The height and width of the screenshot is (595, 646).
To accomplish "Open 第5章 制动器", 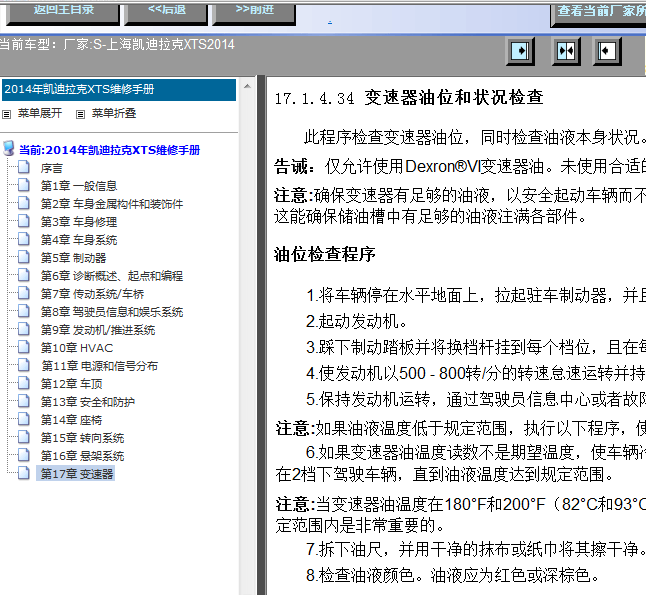I will pyautogui.click(x=73, y=258).
